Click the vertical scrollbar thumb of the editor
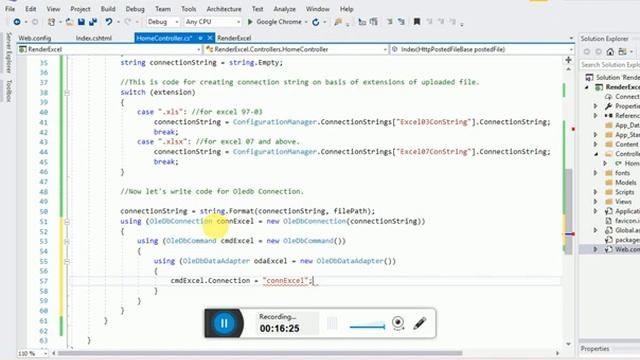 (568, 211)
